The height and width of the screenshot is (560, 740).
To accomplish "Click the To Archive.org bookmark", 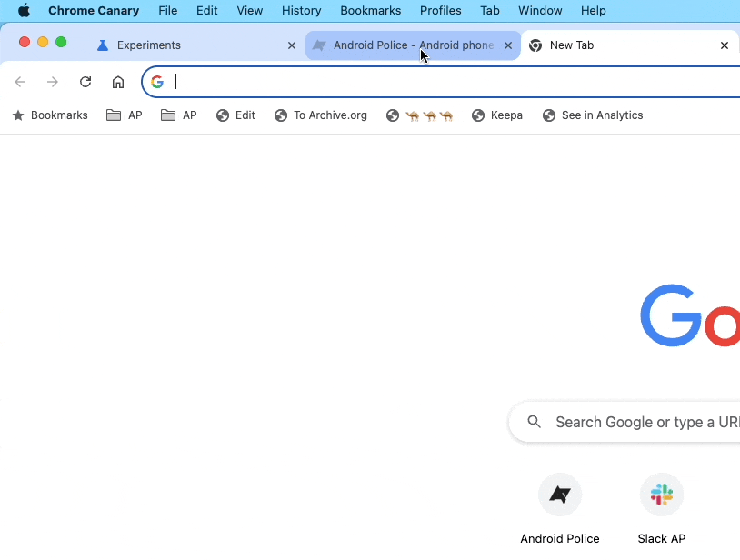I will point(321,115).
